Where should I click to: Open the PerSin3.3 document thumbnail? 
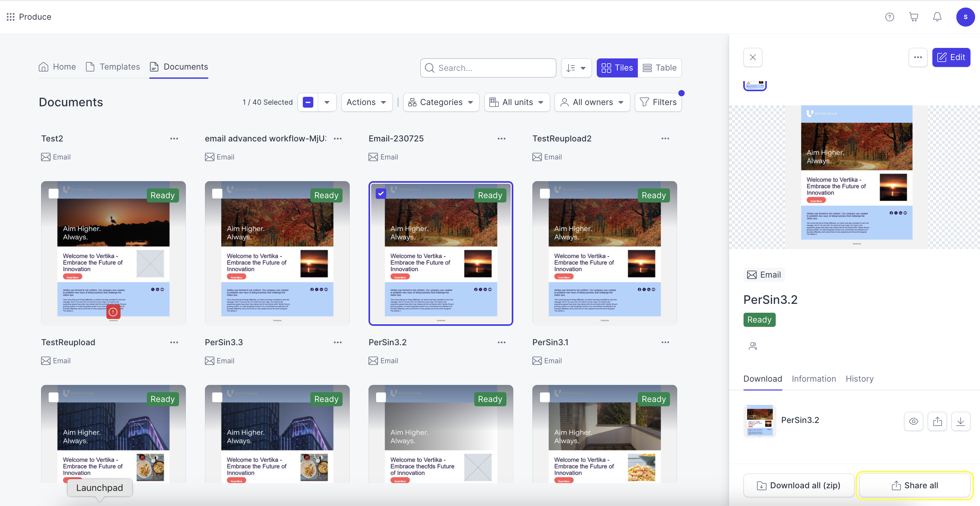[x=277, y=253]
